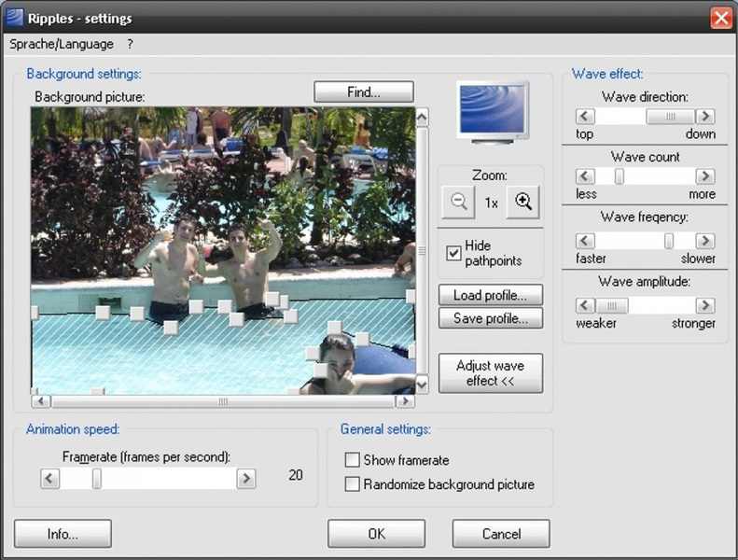Make Wave frequency faster with left arrow
This screenshot has width=738, height=560.
[585, 241]
